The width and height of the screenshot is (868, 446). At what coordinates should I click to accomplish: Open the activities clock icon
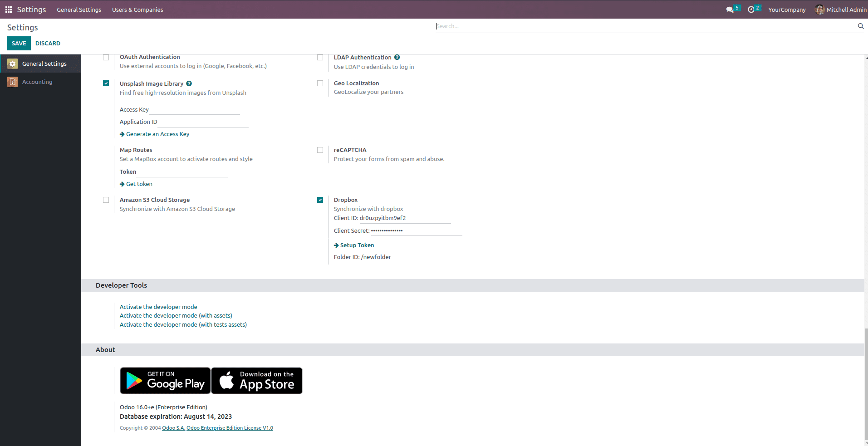pos(751,9)
